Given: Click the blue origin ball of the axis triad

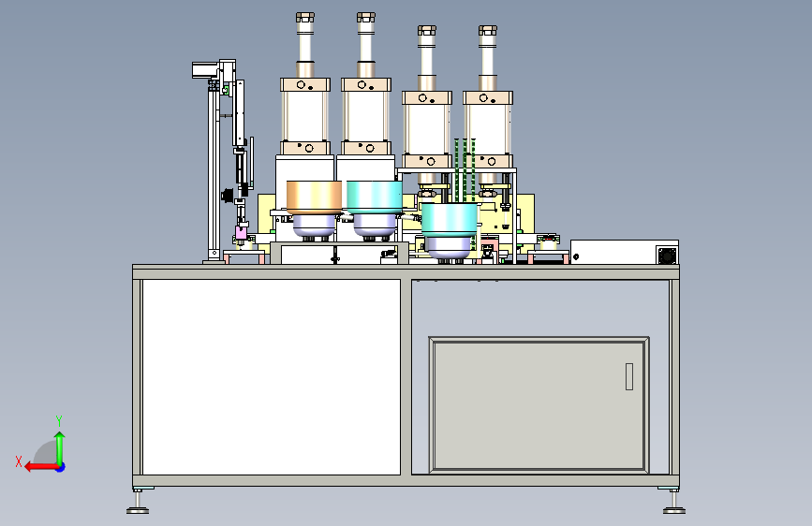Looking at the screenshot, I should pyautogui.click(x=61, y=467).
